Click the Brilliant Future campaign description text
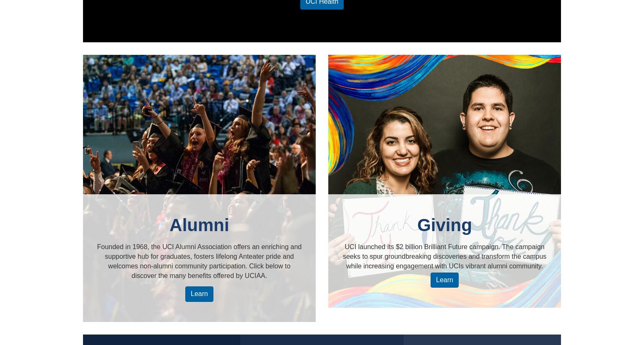This screenshot has width=644, height=345. coord(444,256)
